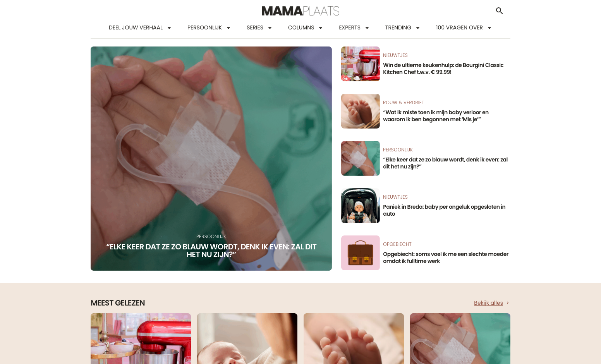This screenshot has width=601, height=364.
Task: Open the large featured hand with IV article
Action: coord(211,158)
